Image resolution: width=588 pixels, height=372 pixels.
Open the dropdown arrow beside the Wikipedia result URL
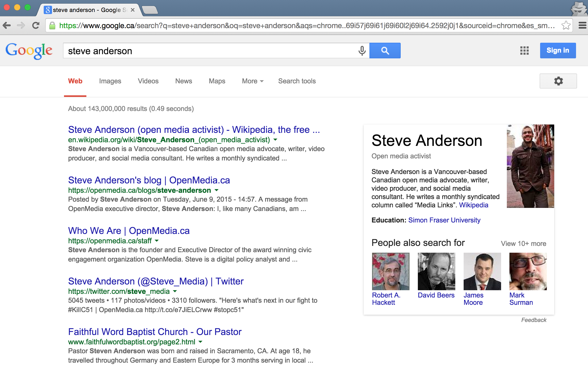275,140
